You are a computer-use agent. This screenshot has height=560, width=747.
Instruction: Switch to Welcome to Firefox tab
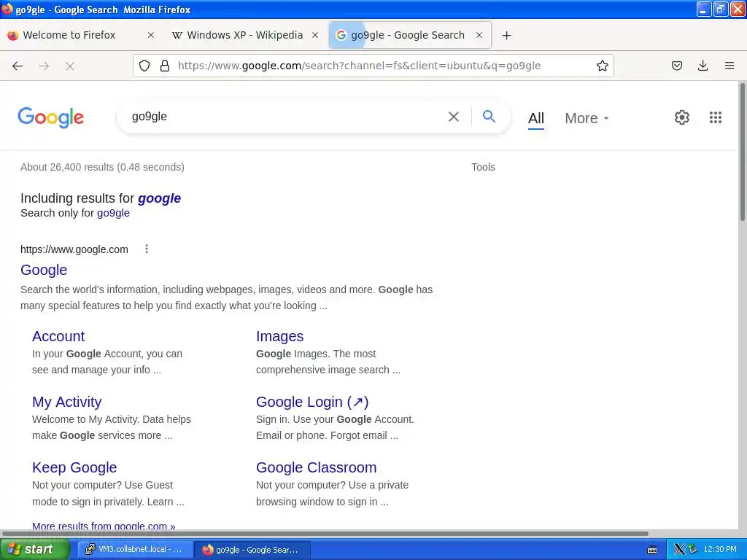pos(69,35)
